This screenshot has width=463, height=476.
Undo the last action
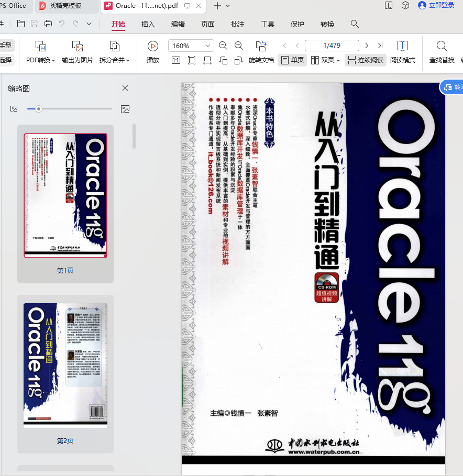pos(62,24)
